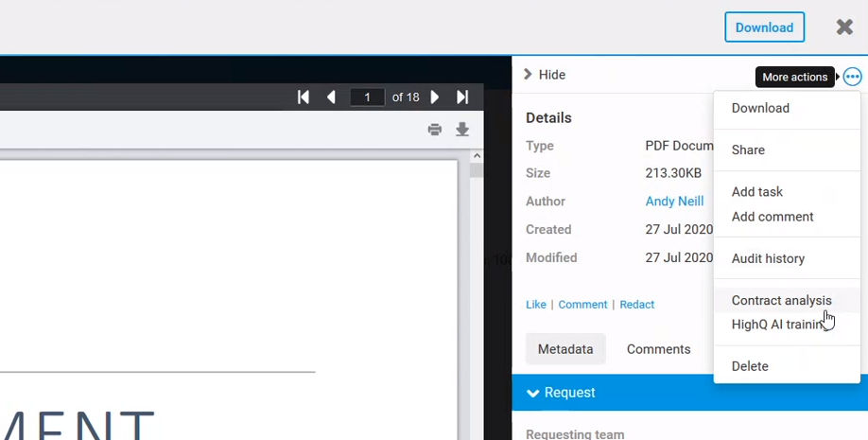The image size is (868, 440).
Task: Click the viewer download arrow icon
Action: pyautogui.click(x=462, y=130)
